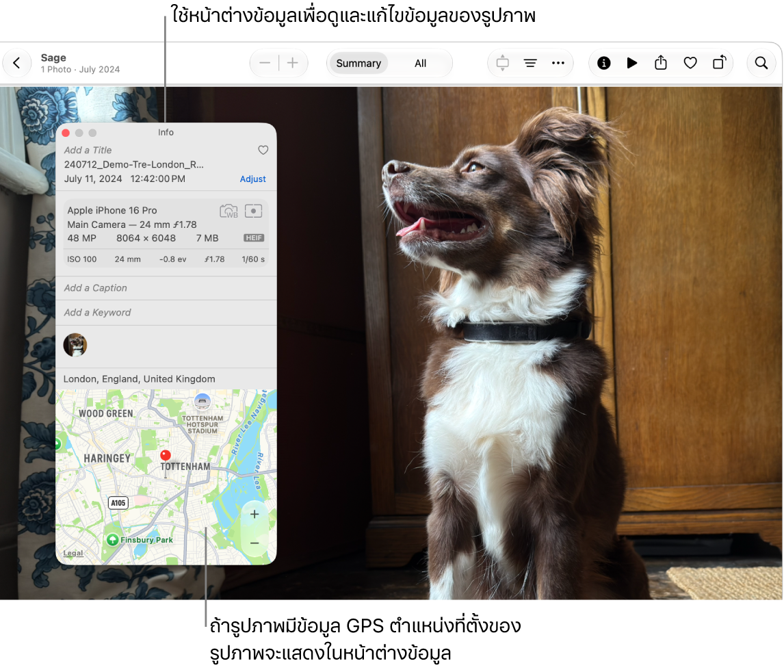The height and width of the screenshot is (672, 784).
Task: Click the Finsbury Park map marker
Action: pyautogui.click(x=112, y=540)
